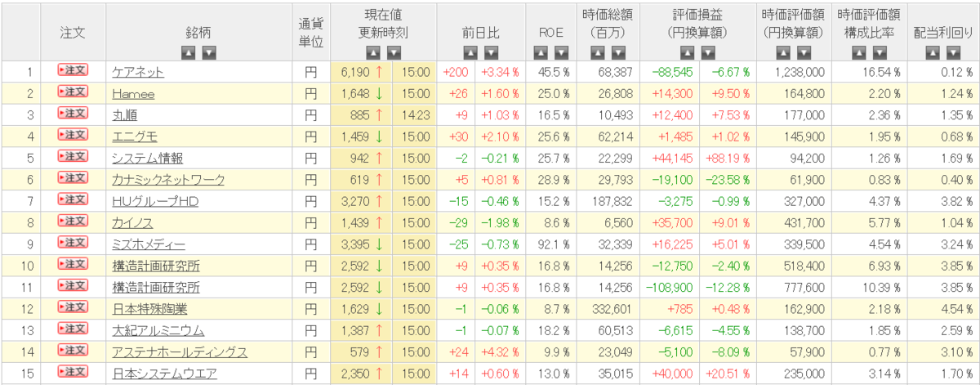Image resolution: width=980 pixels, height=385 pixels.
Task: Sort ROE column ascending with up arrow
Action: click(x=541, y=53)
